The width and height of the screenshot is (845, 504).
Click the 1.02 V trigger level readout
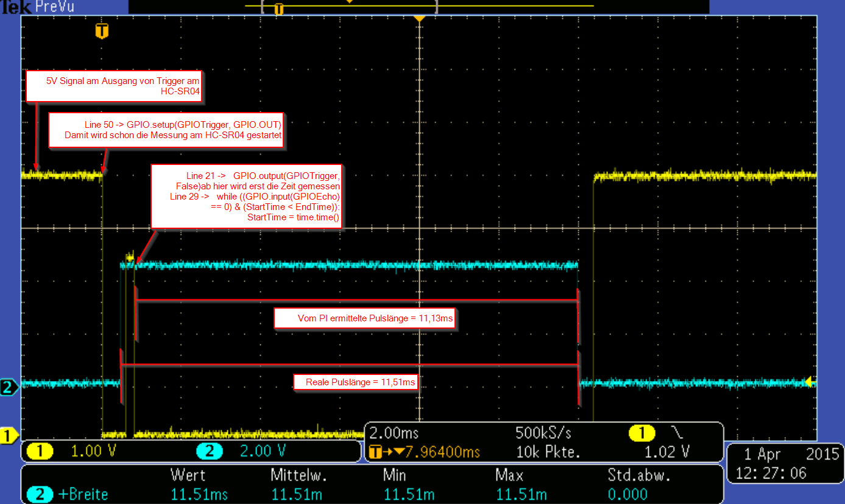click(x=667, y=452)
